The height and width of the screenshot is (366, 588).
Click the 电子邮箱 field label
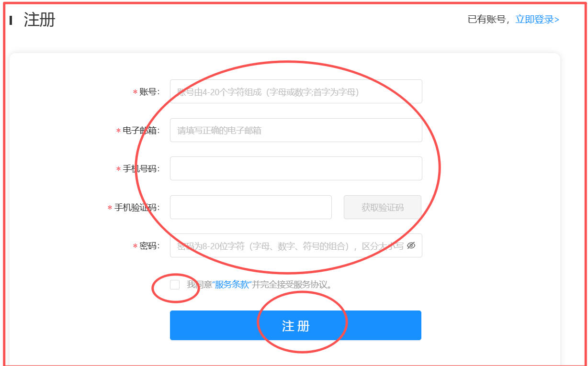(141, 130)
